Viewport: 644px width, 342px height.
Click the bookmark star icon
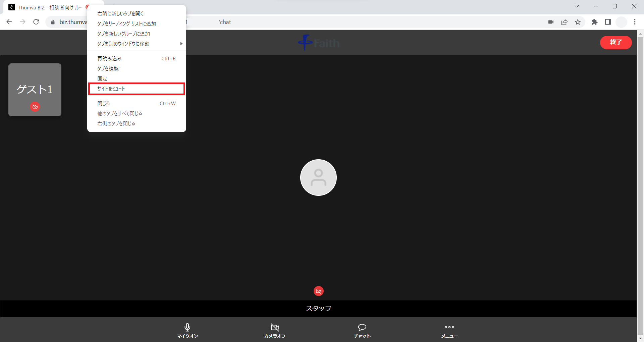point(578,22)
